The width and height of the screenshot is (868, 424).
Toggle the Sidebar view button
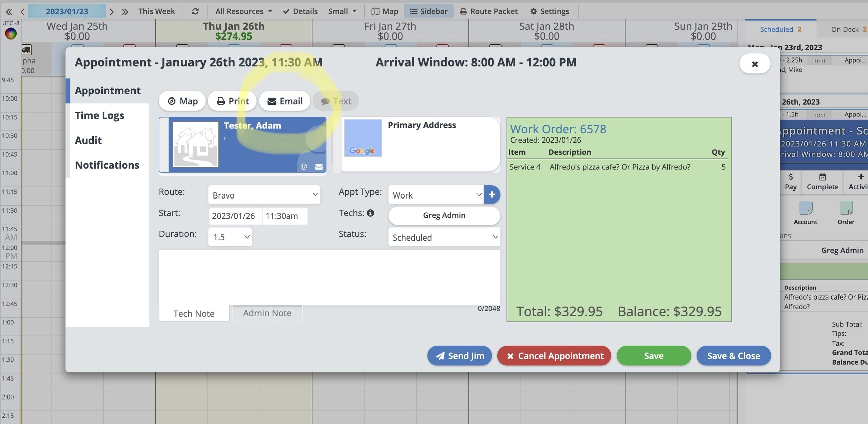[428, 11]
